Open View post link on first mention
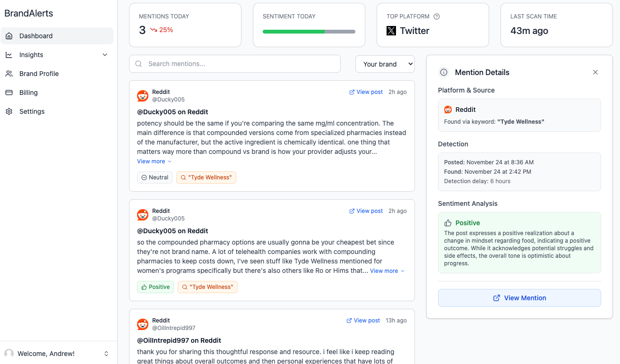This screenshot has height=364, width=620. 366,92
